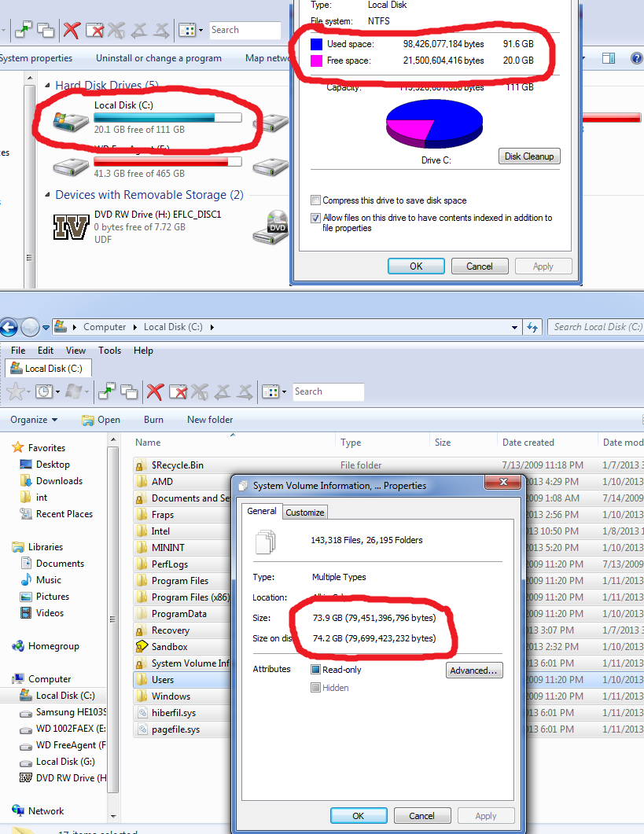The image size is (644, 834).
Task: Click the computer icon at address bar start
Action: [x=61, y=326]
